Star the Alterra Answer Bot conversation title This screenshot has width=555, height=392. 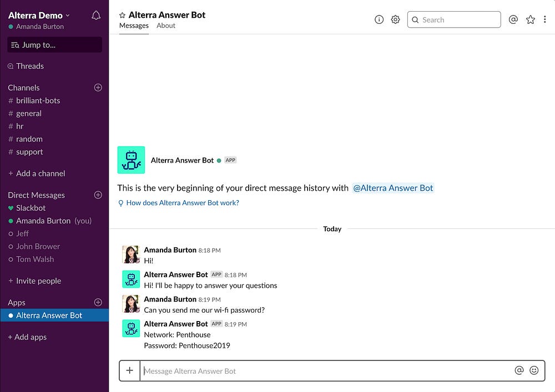(x=122, y=15)
